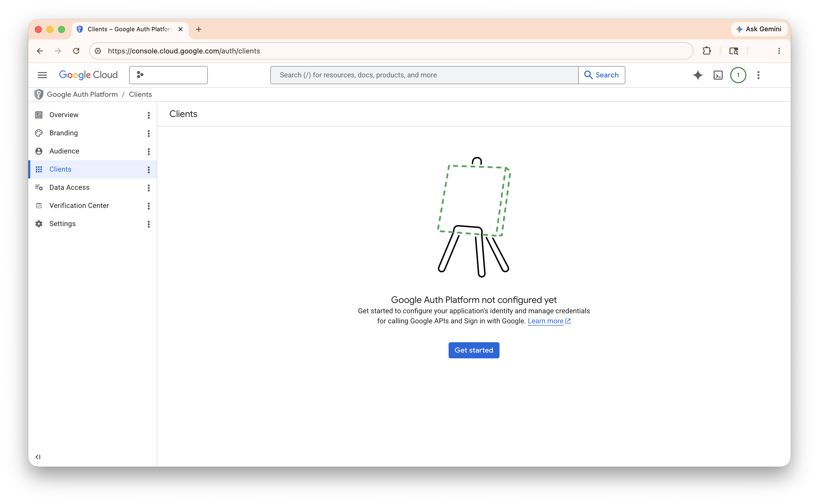Screen dimensions: 819x504
Task: Click the Data Access list-gear icon
Action: [x=39, y=187]
